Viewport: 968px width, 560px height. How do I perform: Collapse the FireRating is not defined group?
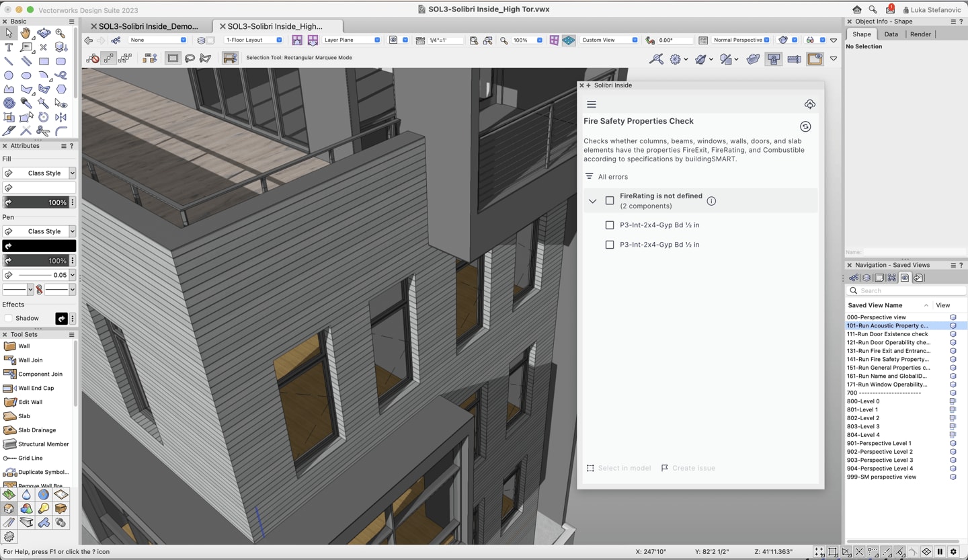tap(592, 201)
